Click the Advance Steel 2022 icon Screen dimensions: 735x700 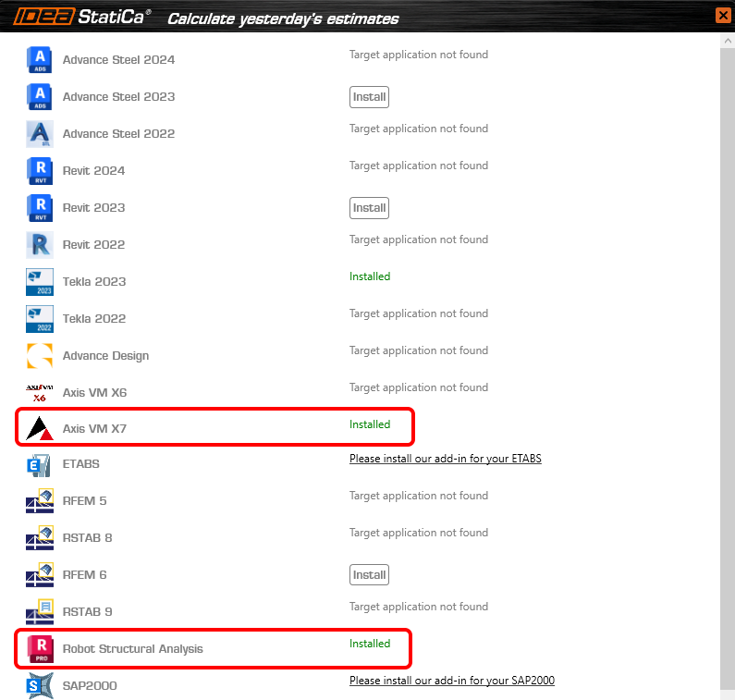click(x=40, y=134)
